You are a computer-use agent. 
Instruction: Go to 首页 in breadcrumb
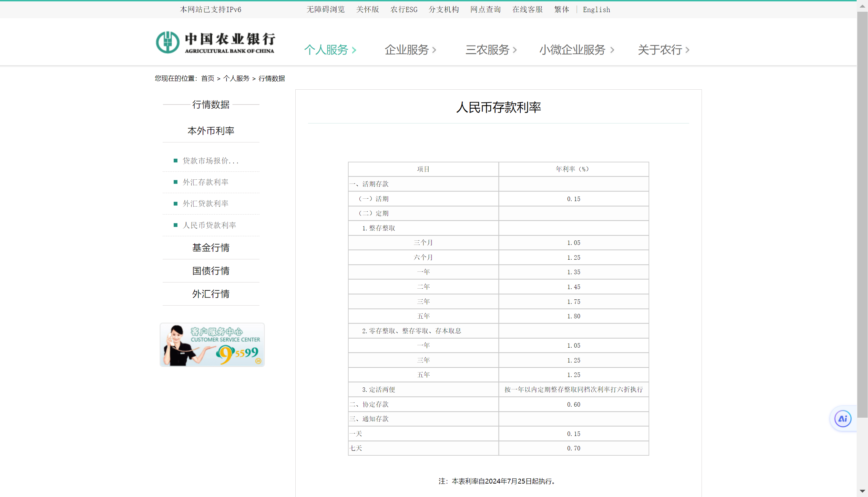(x=207, y=79)
